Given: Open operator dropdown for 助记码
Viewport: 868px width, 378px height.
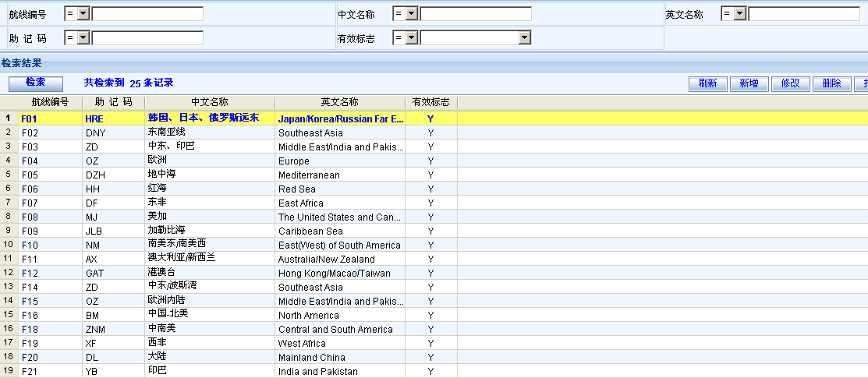Looking at the screenshot, I should (83, 38).
